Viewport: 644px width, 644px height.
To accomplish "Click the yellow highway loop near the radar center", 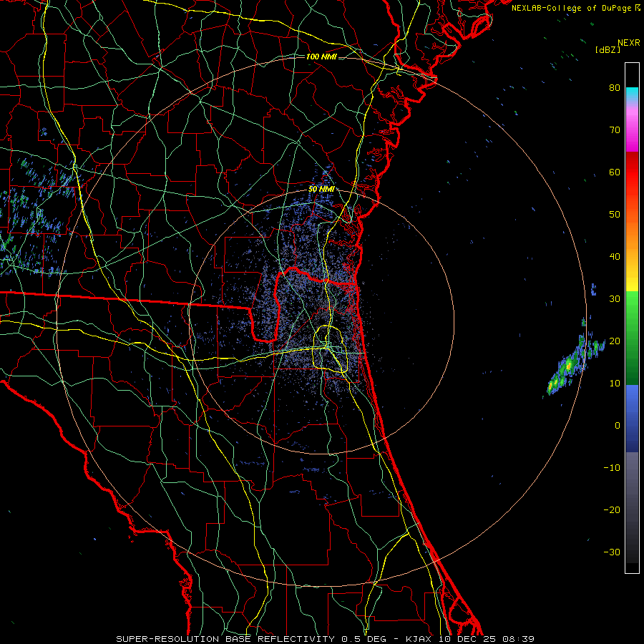I will [330, 348].
